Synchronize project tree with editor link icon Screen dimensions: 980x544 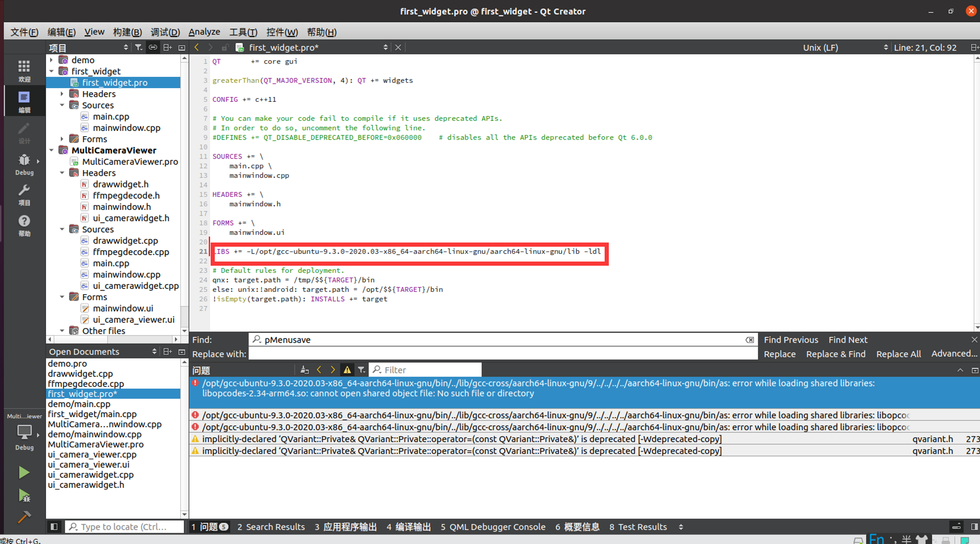pos(153,47)
